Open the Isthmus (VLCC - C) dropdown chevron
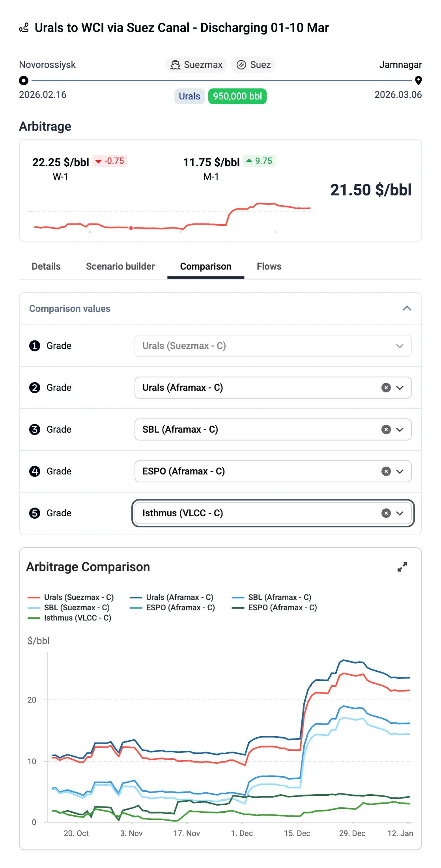The height and width of the screenshot is (868, 441). coord(400,513)
